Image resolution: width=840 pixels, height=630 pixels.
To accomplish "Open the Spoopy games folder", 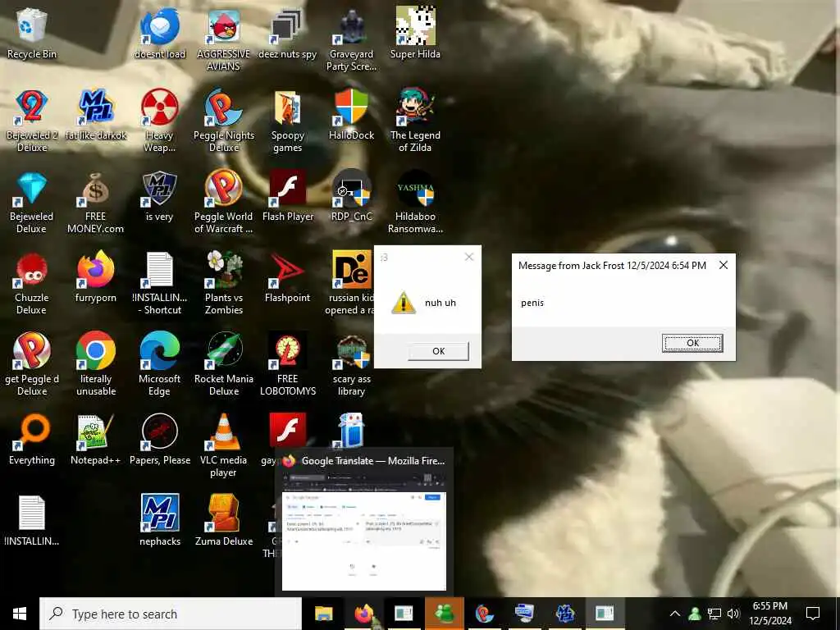I will tap(287, 121).
